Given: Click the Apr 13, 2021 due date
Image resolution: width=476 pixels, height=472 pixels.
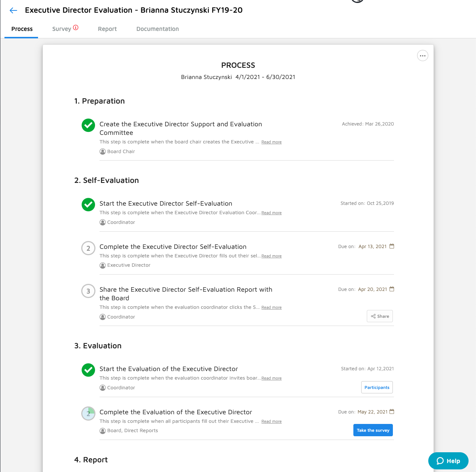Looking at the screenshot, I should 372,247.
